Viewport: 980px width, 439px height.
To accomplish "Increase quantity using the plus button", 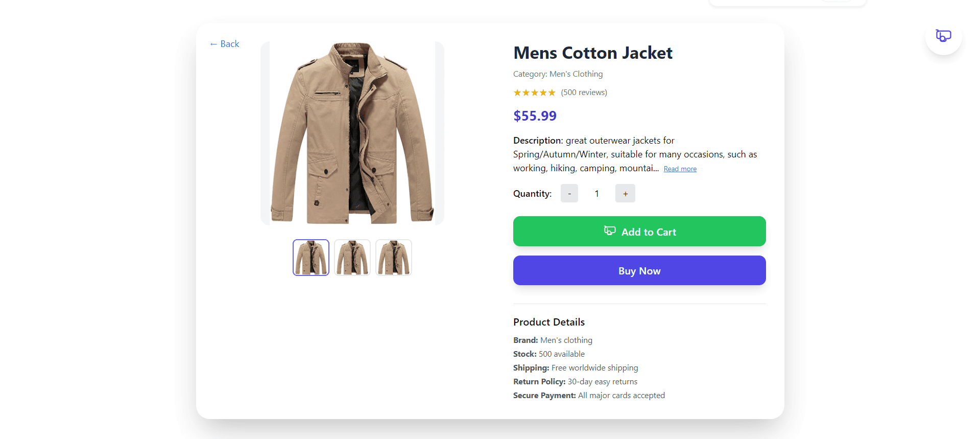I will coord(625,193).
